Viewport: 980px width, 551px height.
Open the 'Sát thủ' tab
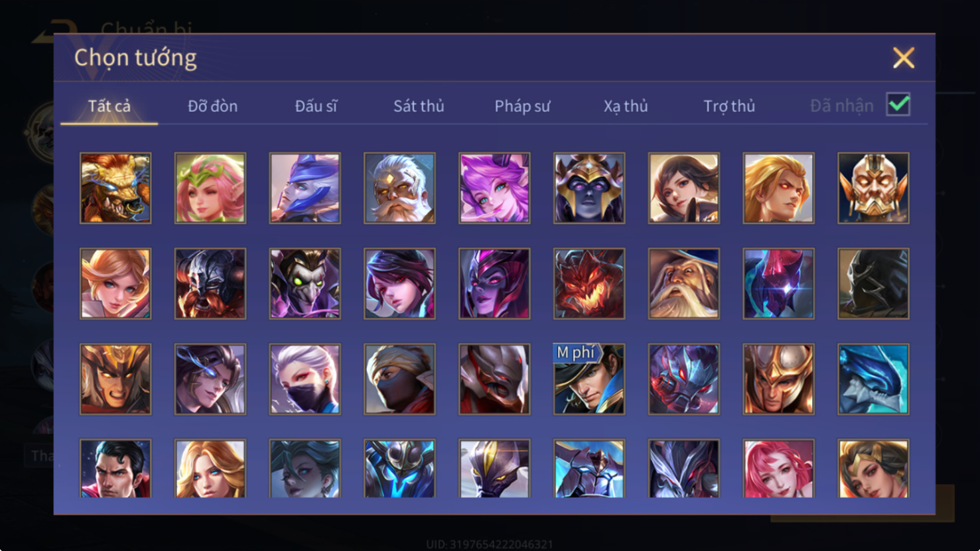419,106
